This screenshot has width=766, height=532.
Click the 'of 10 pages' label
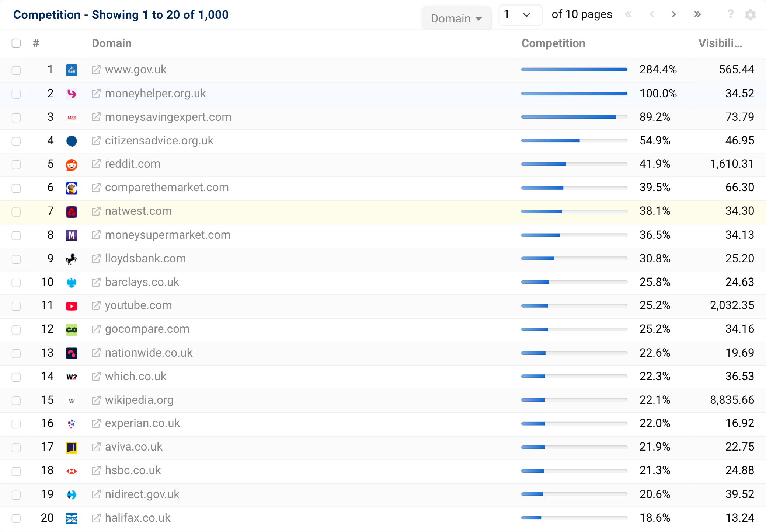pos(582,14)
